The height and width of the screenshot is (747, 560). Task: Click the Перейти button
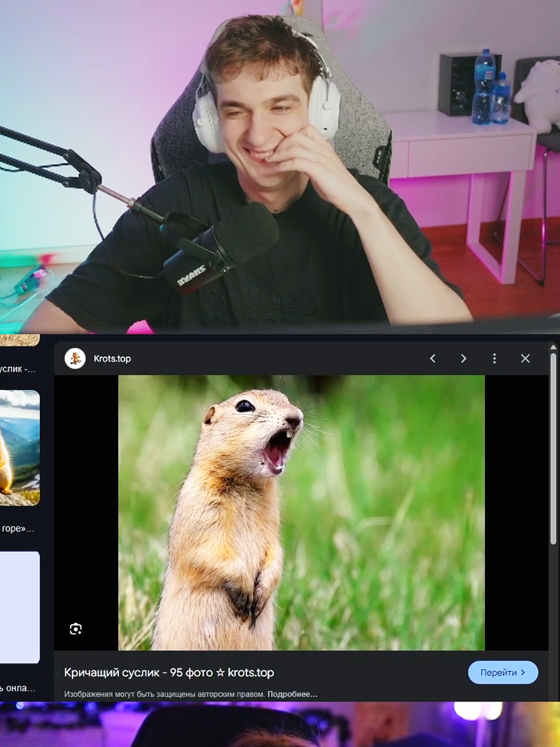pos(503,672)
